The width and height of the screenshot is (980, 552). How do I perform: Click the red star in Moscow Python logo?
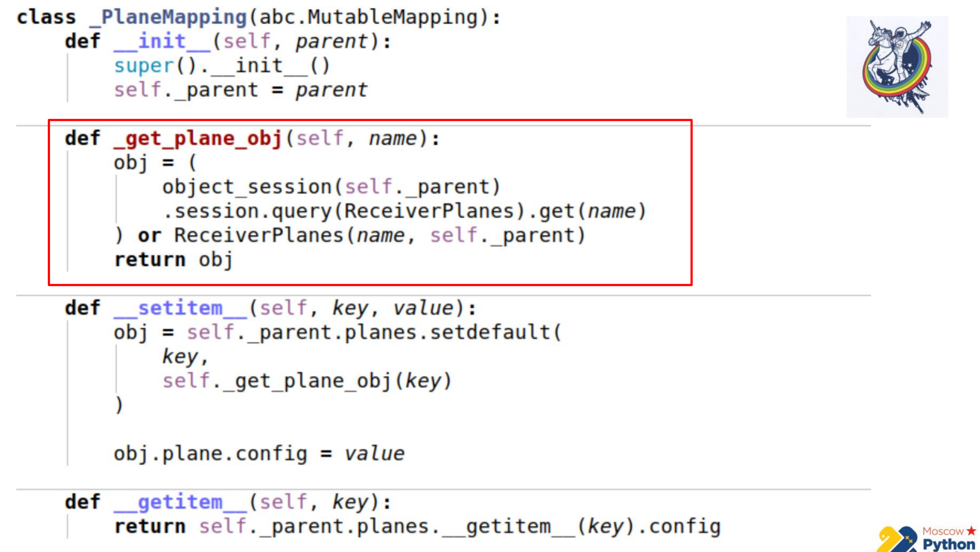[971, 530]
